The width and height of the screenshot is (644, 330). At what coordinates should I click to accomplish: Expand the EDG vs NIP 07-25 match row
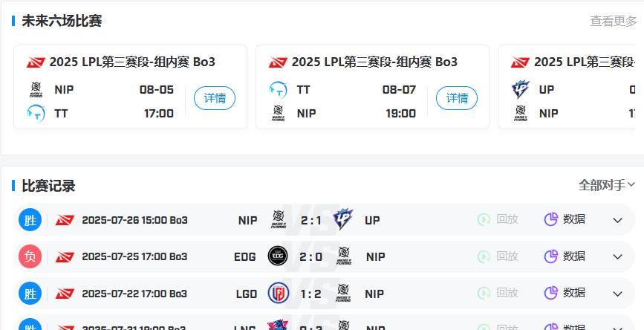click(x=618, y=257)
